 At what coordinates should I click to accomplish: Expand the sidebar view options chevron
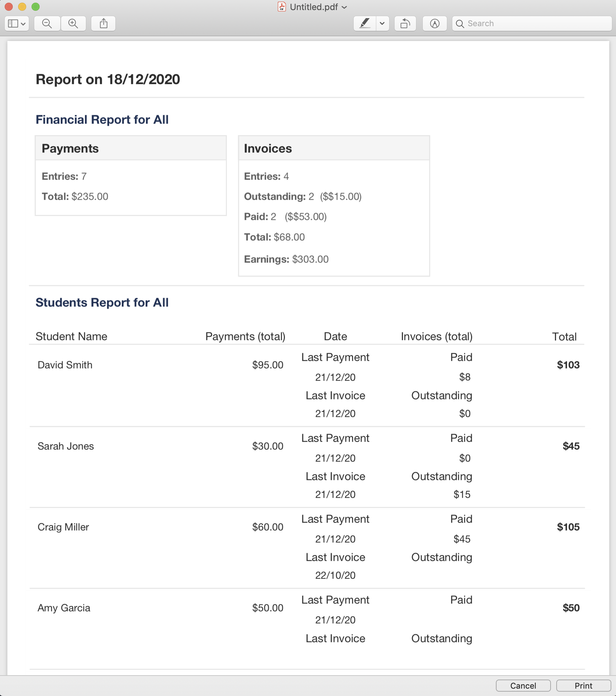pyautogui.click(x=23, y=24)
